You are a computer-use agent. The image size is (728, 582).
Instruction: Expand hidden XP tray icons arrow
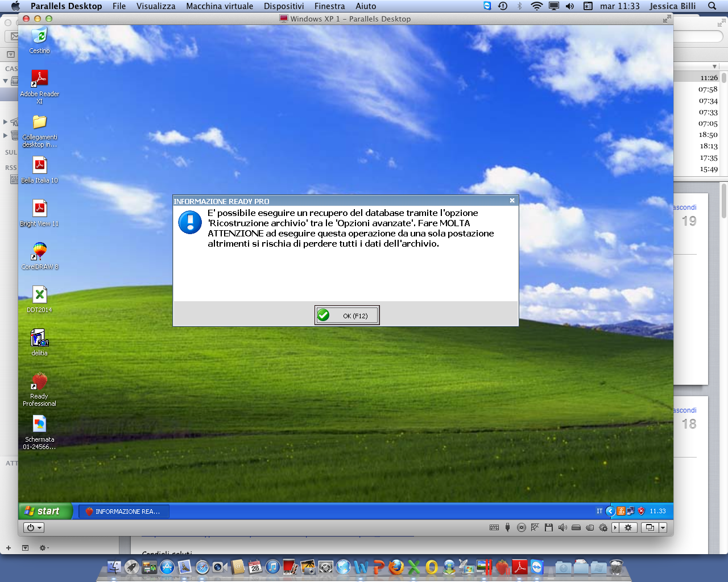[610, 511]
